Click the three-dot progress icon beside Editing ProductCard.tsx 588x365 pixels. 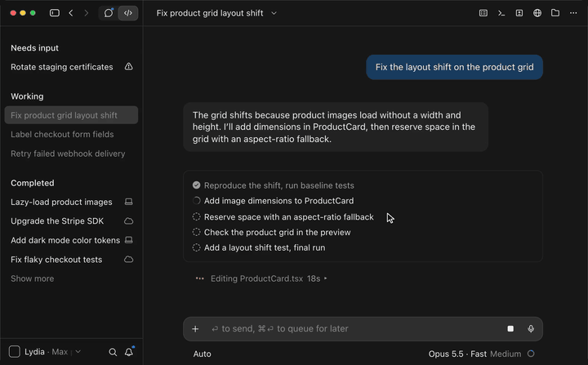200,278
